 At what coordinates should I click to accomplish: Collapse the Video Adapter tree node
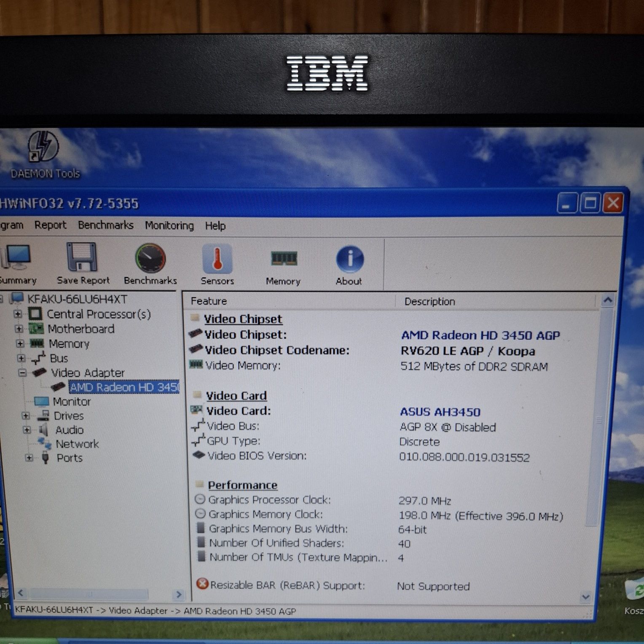coord(22,373)
